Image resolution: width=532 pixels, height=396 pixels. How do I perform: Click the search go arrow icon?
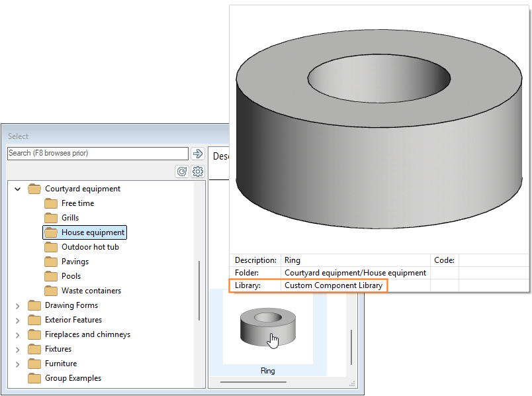(x=197, y=154)
